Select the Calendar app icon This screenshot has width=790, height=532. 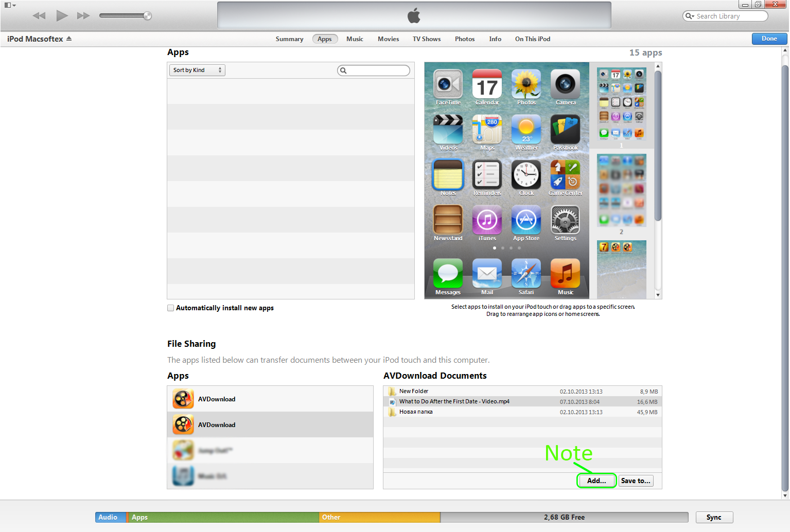(487, 84)
